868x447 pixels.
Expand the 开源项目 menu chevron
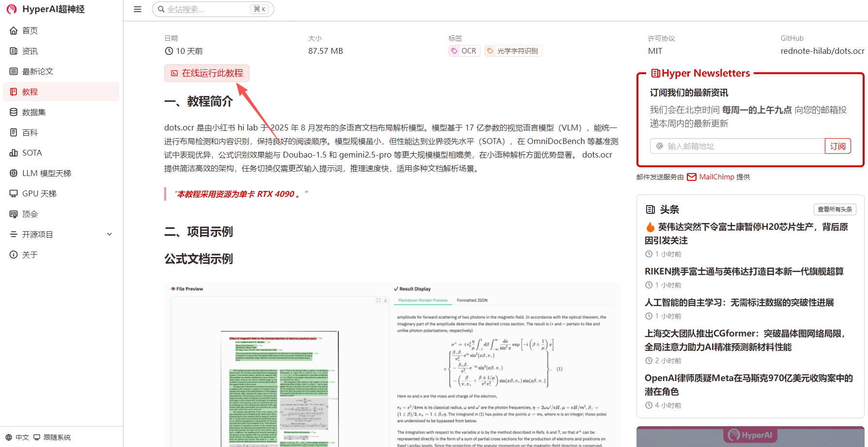tap(109, 234)
